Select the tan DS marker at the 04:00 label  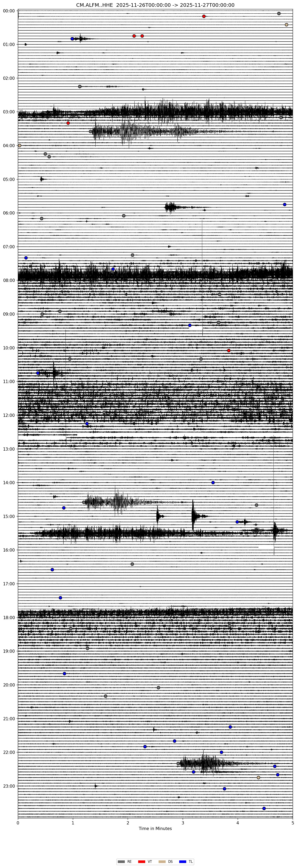click(20, 146)
